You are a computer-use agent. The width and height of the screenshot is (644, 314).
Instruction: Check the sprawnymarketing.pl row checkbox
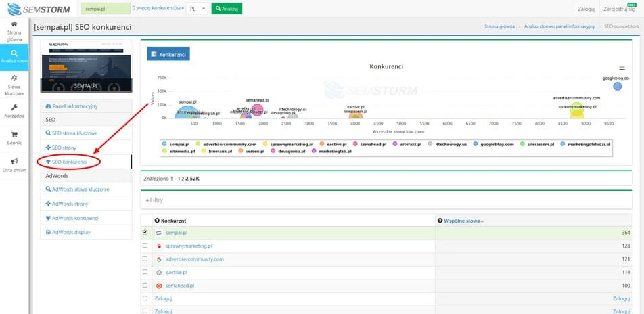[145, 246]
